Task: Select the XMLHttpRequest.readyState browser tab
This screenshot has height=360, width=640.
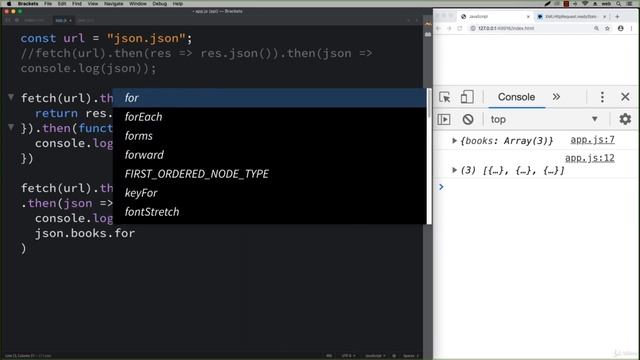Action: 571,17
